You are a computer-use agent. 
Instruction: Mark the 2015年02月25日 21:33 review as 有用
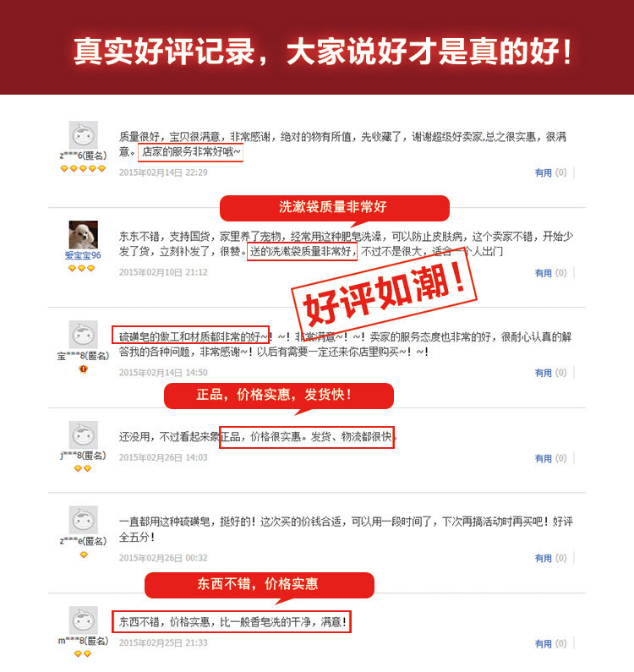pos(543,644)
